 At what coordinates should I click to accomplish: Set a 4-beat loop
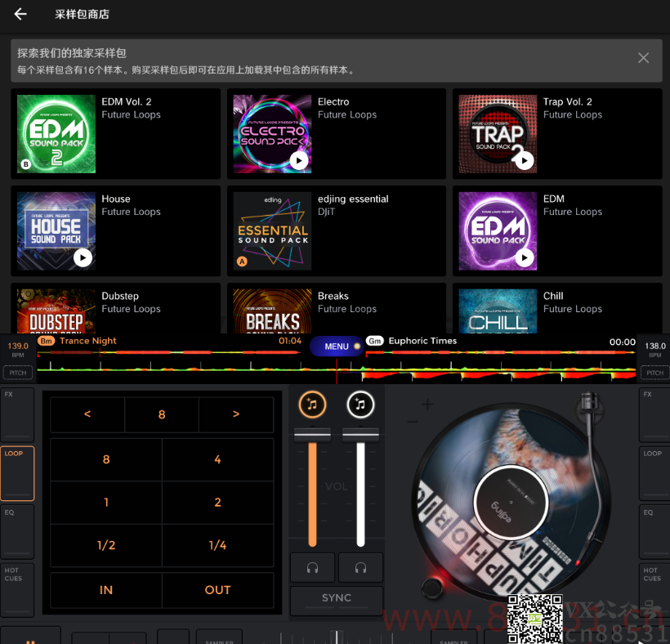click(x=217, y=459)
